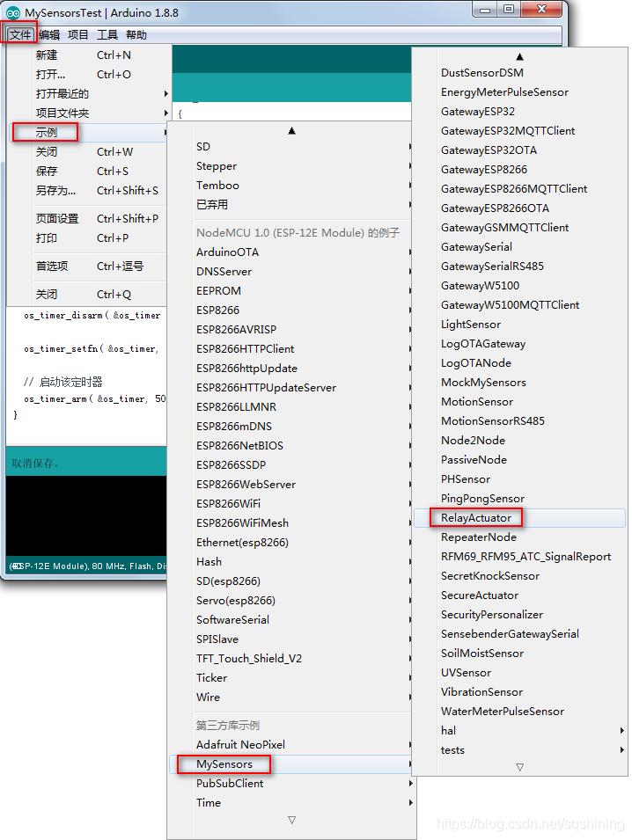Open the UVSensor example
Image resolution: width=632 pixels, height=840 pixels.
click(519, 673)
